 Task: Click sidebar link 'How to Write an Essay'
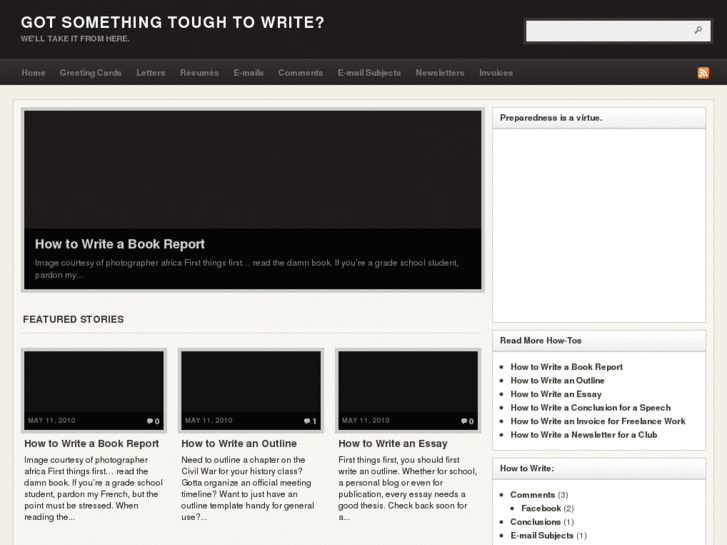point(556,394)
